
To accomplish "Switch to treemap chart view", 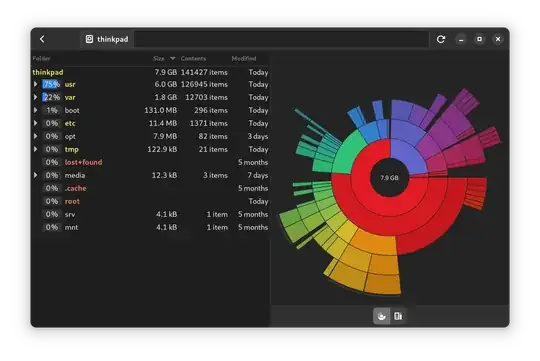I will (x=398, y=316).
